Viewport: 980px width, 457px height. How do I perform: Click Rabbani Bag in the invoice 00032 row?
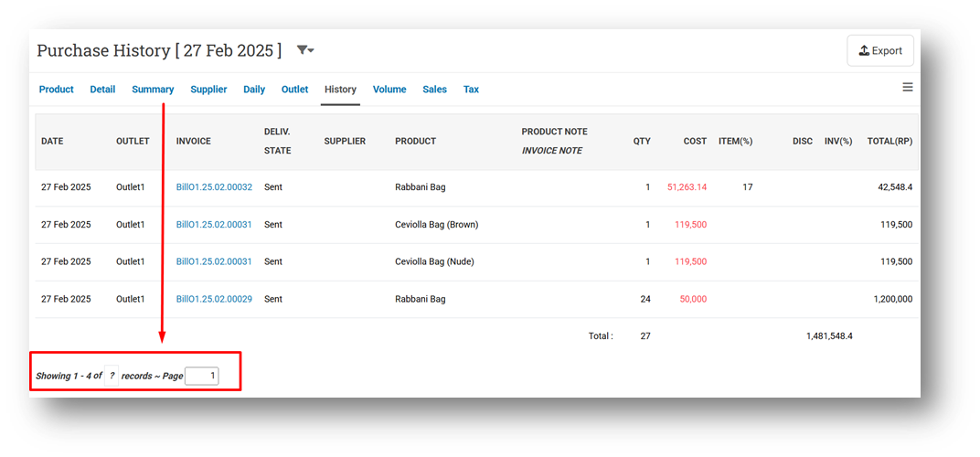click(420, 187)
